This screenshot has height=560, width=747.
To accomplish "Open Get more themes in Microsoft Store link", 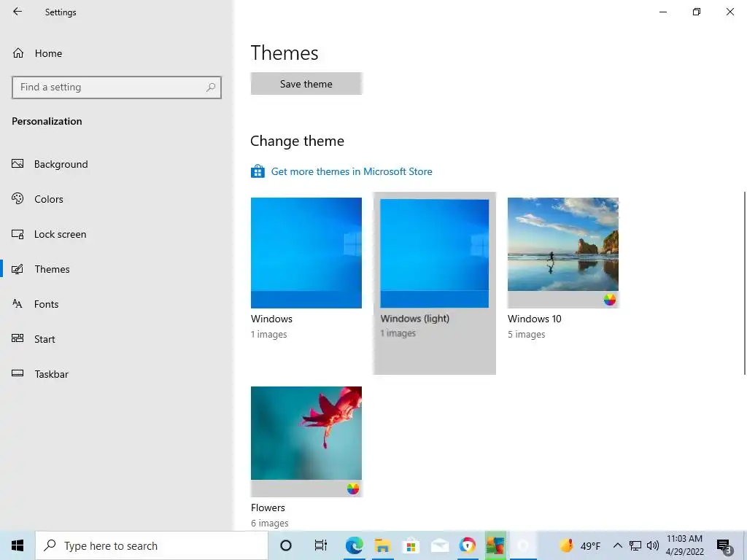I will pyautogui.click(x=352, y=171).
